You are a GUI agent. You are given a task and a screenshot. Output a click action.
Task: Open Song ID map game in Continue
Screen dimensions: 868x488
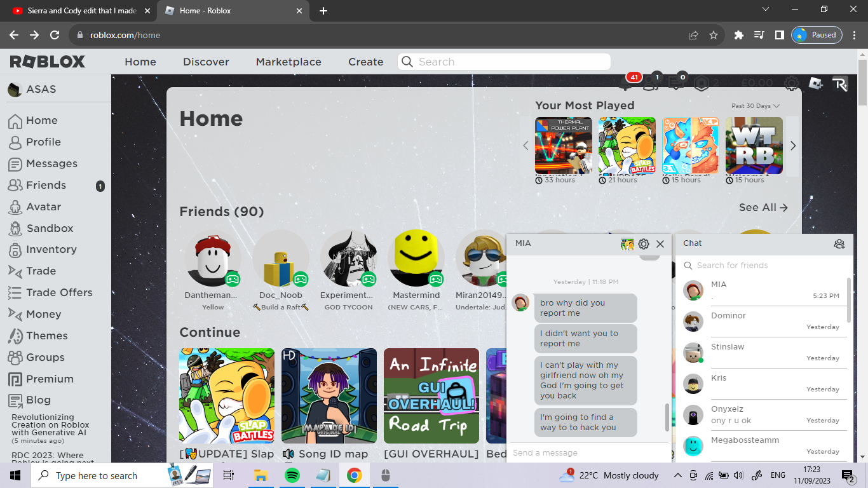pos(329,396)
